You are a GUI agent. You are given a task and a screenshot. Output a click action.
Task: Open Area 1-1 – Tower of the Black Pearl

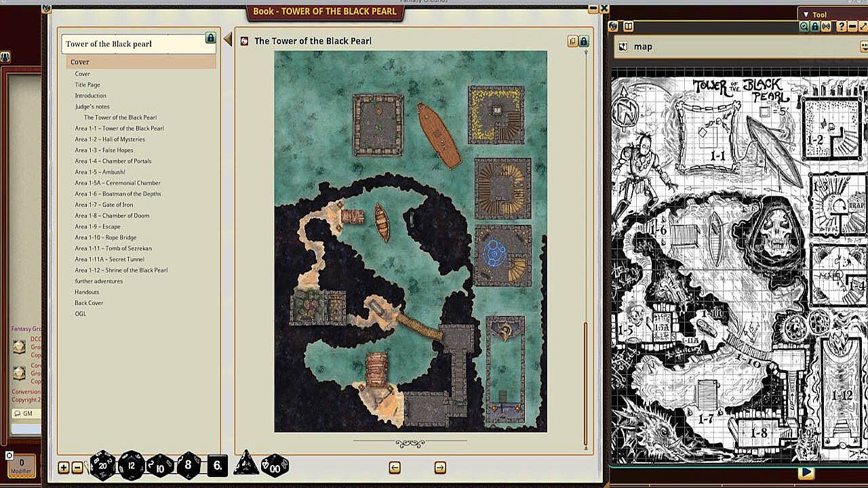coord(119,128)
